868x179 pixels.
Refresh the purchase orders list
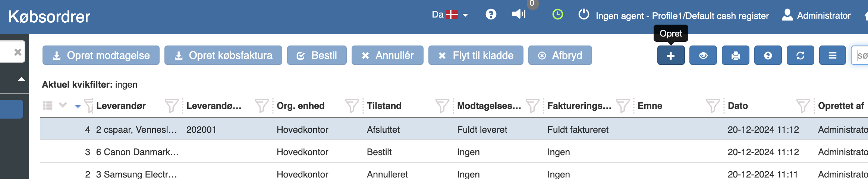click(801, 56)
